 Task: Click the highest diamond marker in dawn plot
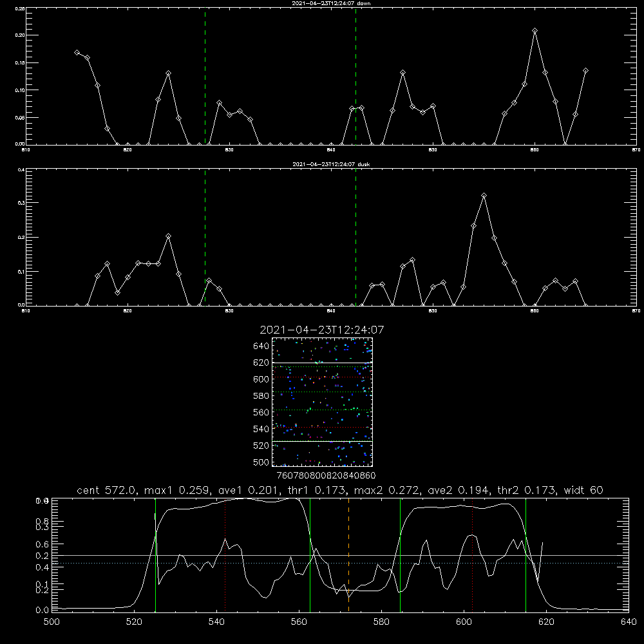pyautogui.click(x=535, y=31)
